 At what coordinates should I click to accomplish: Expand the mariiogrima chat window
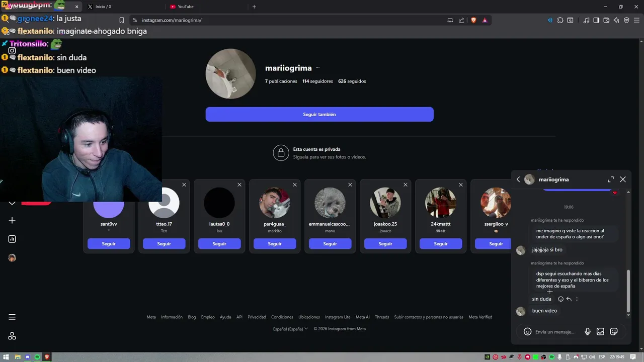(611, 179)
